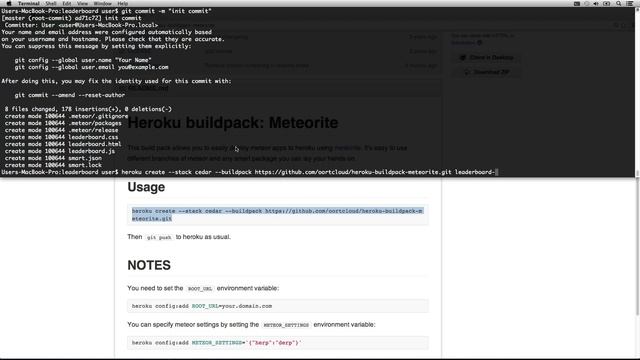The image size is (640, 360).
Task: Click the volume speaker icon in menu bar
Action: coord(596,3)
